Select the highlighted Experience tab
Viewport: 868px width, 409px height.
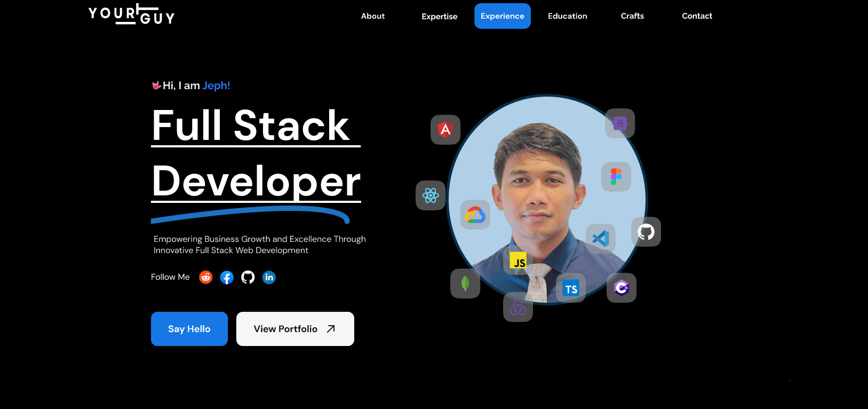(x=503, y=16)
